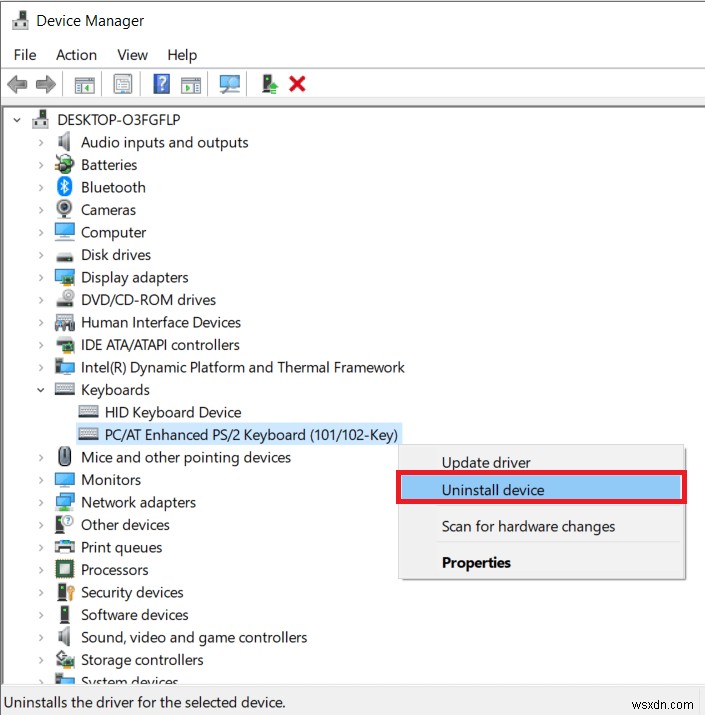Image resolution: width=705 pixels, height=715 pixels.
Task: Click the Storage controllers icon
Action: 65,659
